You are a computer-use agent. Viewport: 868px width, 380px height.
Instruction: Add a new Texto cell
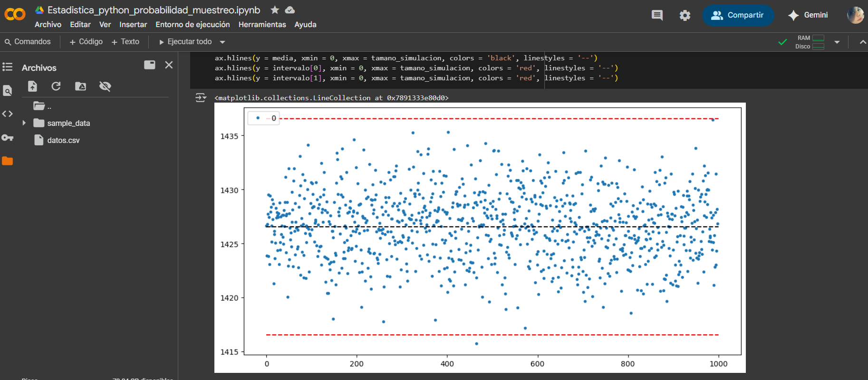point(125,42)
